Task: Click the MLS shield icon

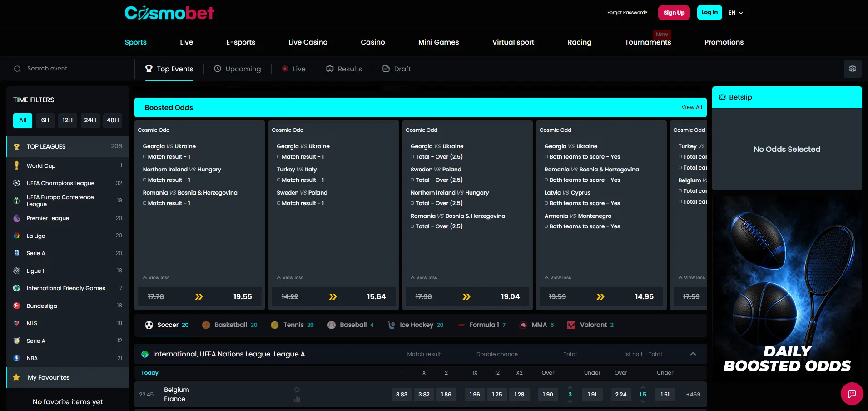Action: (17, 323)
